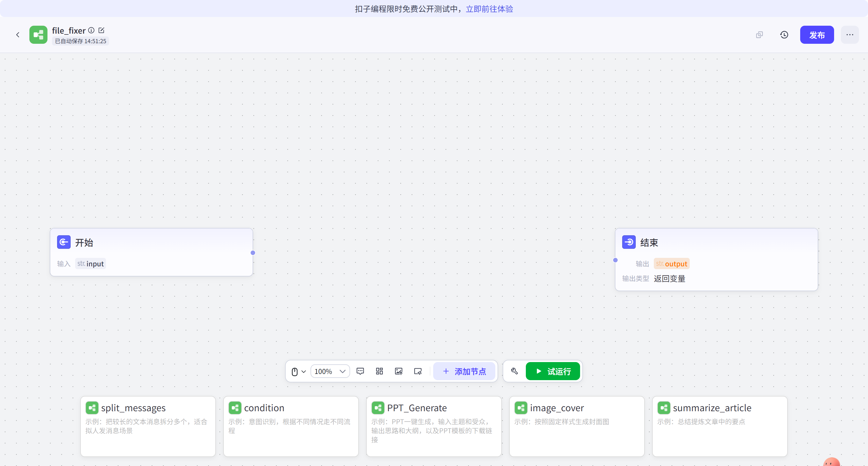Select the summarize_article template card

pyautogui.click(x=719, y=426)
